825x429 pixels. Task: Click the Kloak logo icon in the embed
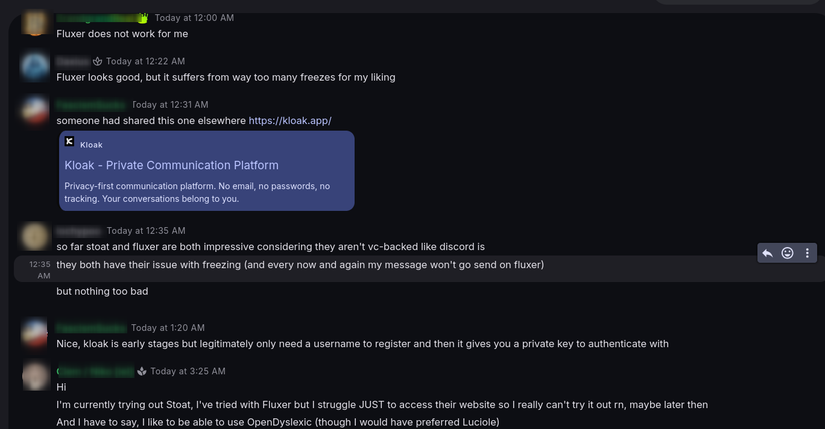69,141
